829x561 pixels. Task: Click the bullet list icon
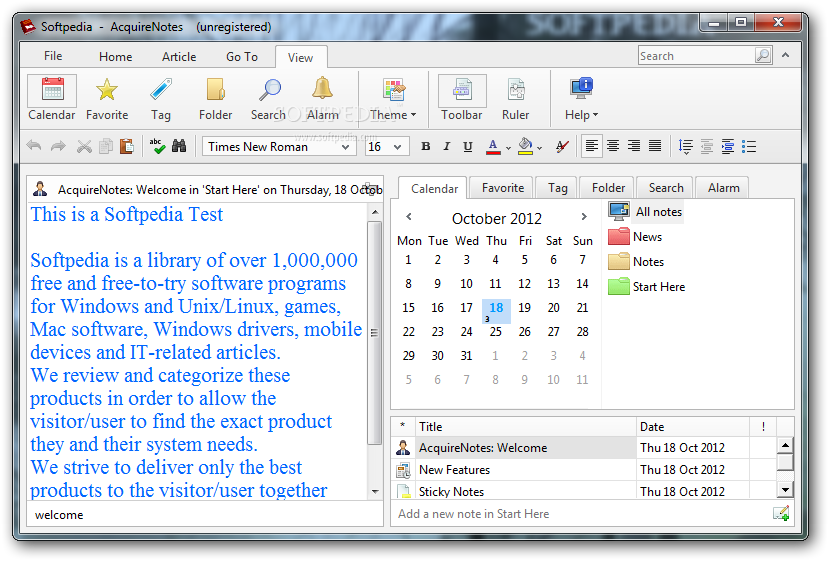749,146
